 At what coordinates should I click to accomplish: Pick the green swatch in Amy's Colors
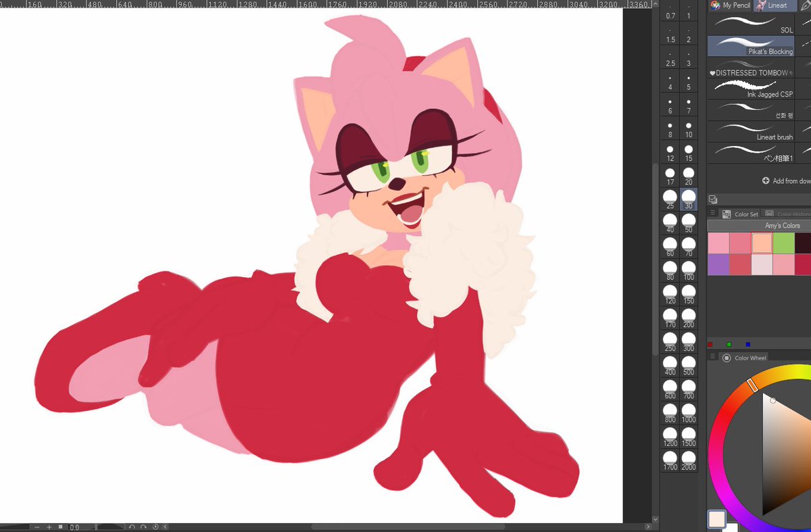783,243
